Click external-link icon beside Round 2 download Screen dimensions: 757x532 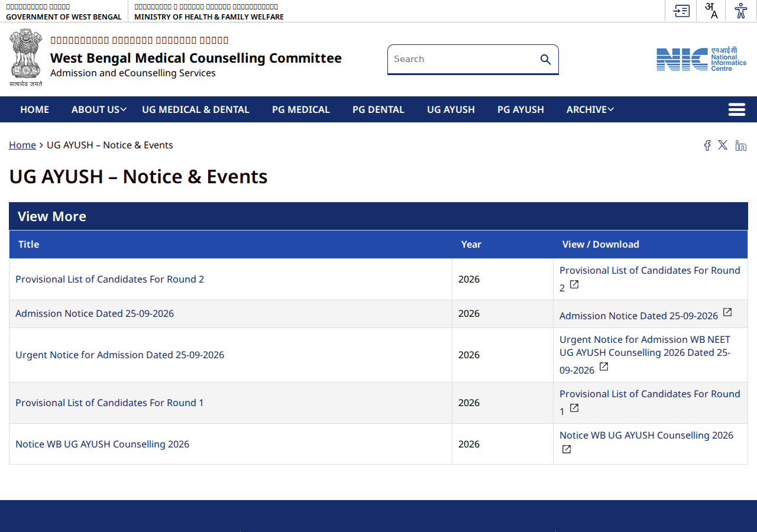point(574,284)
